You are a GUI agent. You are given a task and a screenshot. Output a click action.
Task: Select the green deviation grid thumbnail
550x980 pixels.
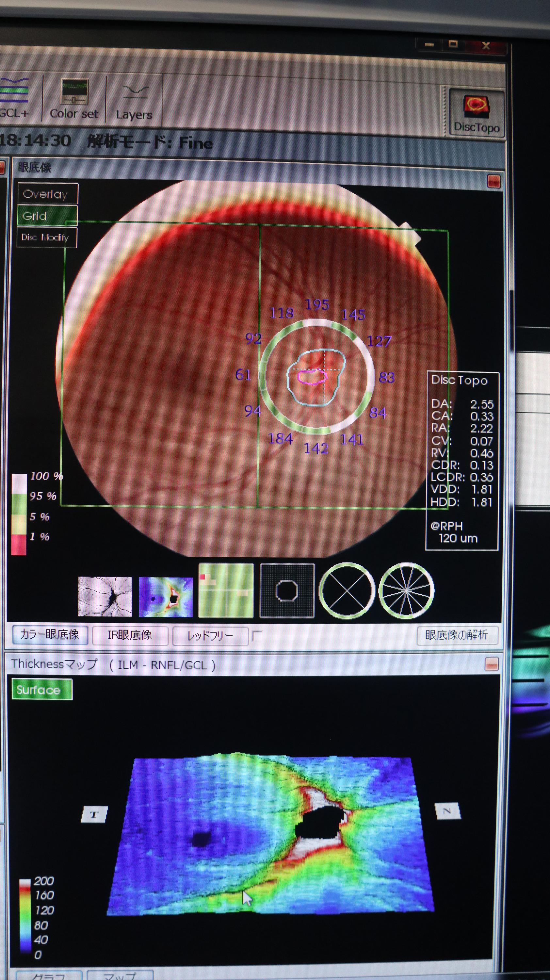point(226,591)
